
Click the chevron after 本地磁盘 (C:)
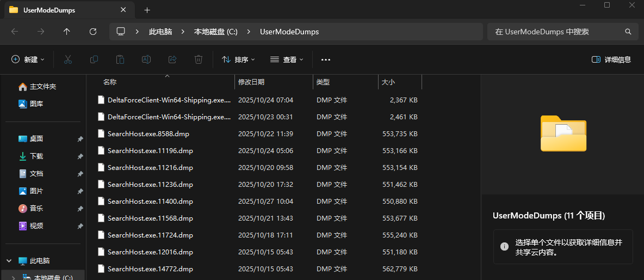pos(249,32)
